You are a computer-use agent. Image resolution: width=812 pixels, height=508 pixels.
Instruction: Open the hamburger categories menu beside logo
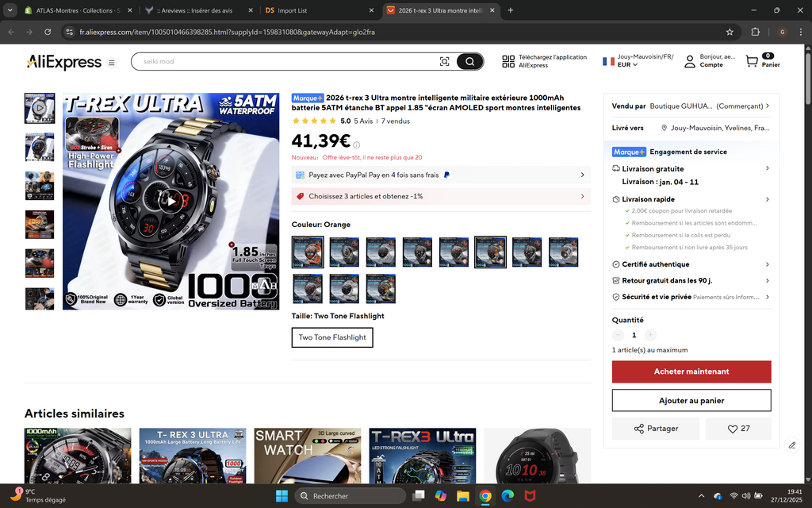111,63
